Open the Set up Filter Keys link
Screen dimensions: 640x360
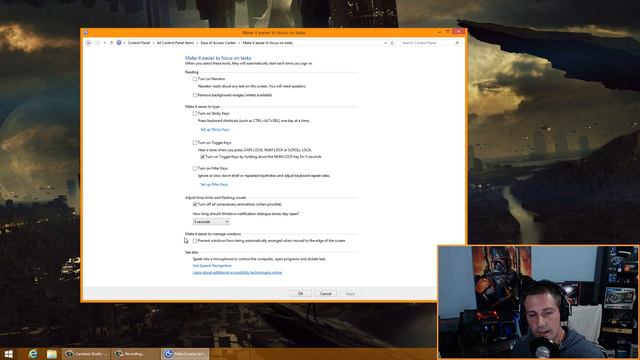(x=214, y=184)
